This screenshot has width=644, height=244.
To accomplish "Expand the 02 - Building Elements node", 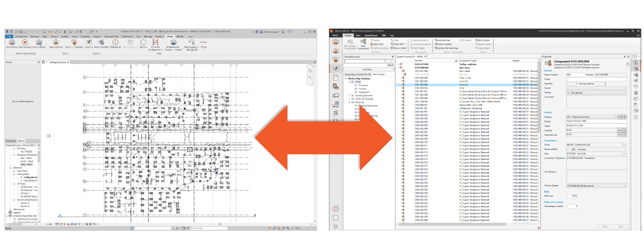I will pyautogui.click(x=350, y=95).
